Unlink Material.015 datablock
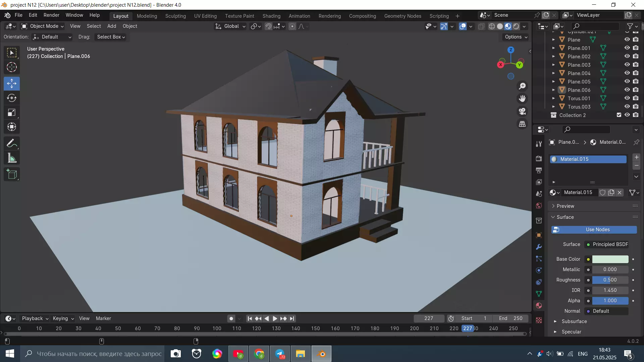This screenshot has height=362, width=644. 620,192
